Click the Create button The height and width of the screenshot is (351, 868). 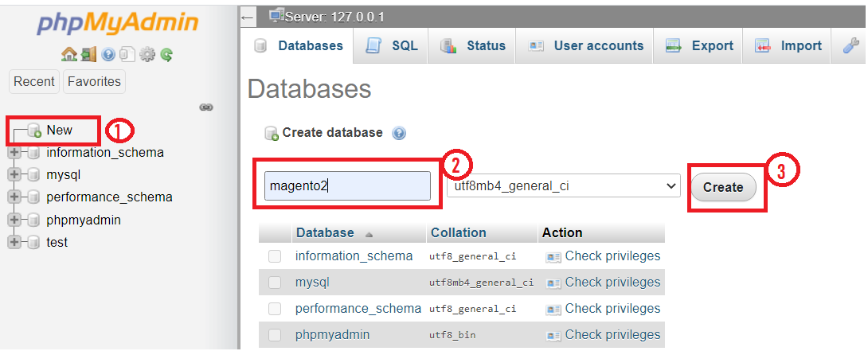[x=723, y=188]
